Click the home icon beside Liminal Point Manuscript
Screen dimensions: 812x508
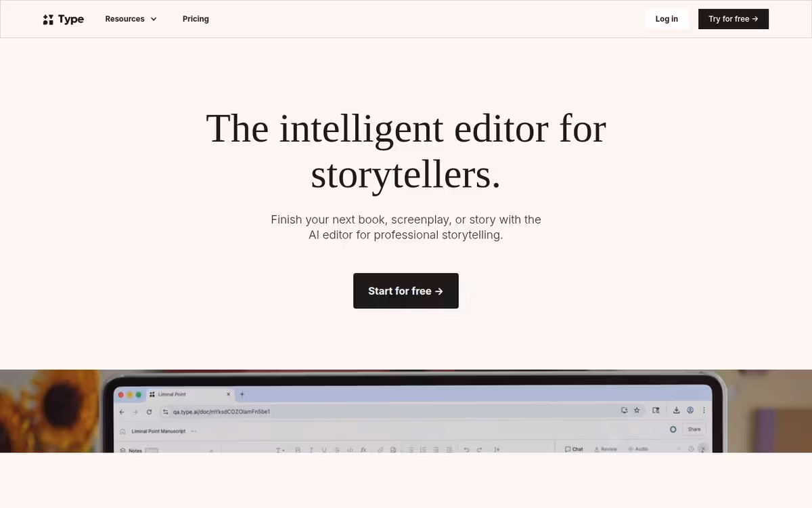[x=122, y=431]
